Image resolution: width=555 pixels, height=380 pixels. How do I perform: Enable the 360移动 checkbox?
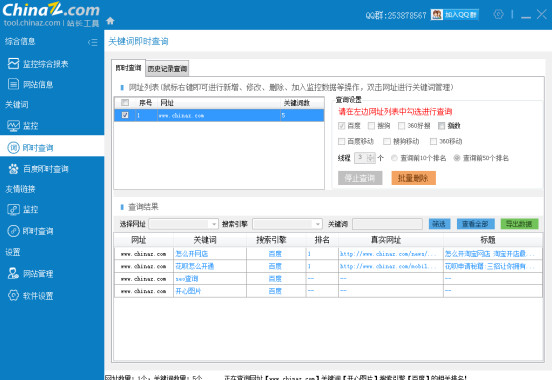pyautogui.click(x=433, y=142)
